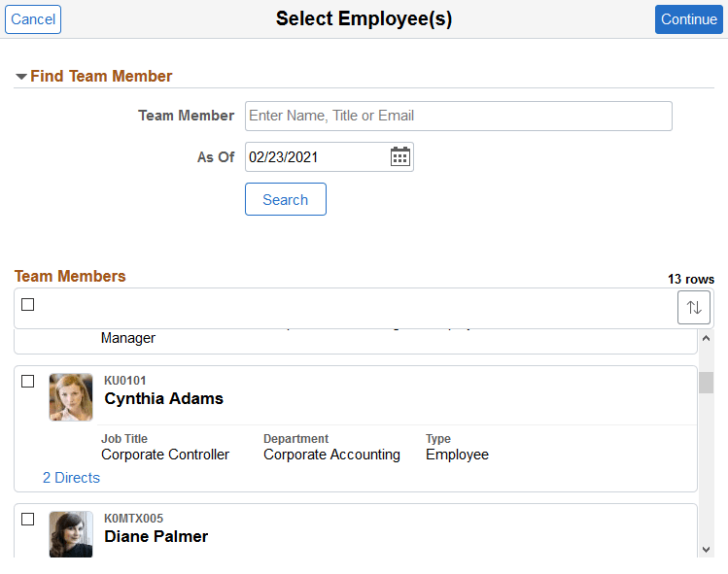Image resolution: width=728 pixels, height=574 pixels.
Task: Collapse the Find Team Member section
Action: tap(21, 77)
